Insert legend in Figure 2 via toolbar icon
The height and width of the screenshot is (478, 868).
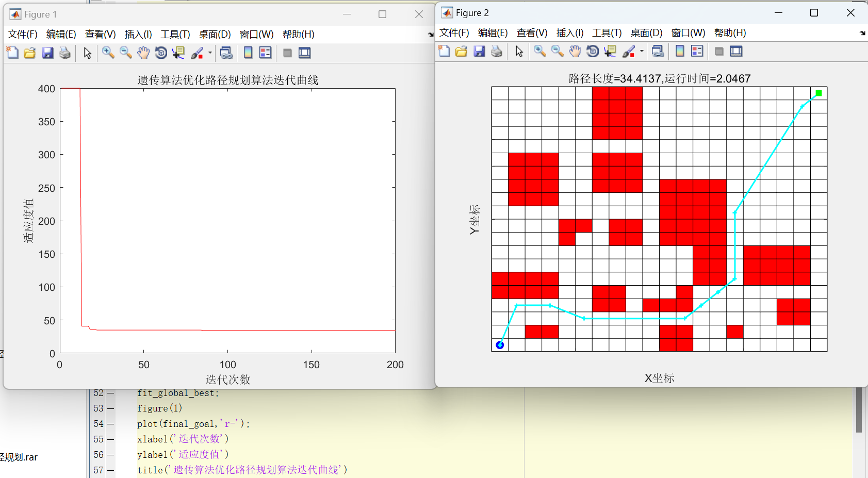[697, 51]
